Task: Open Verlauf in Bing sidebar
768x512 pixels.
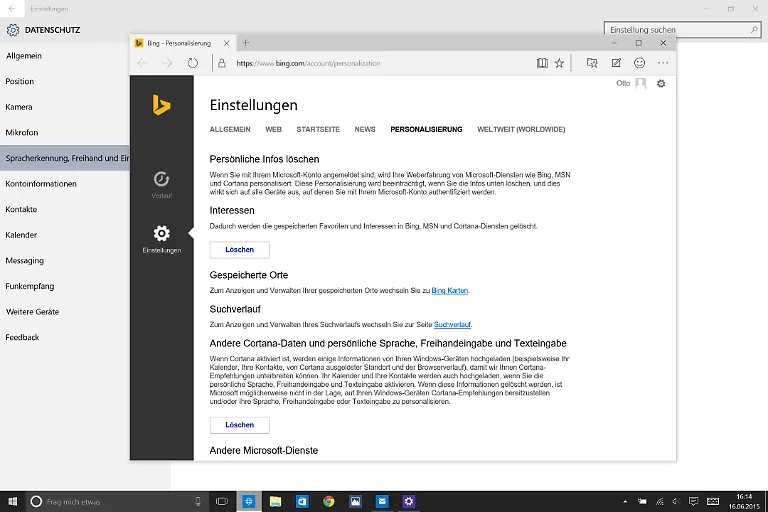Action: click(x=161, y=184)
